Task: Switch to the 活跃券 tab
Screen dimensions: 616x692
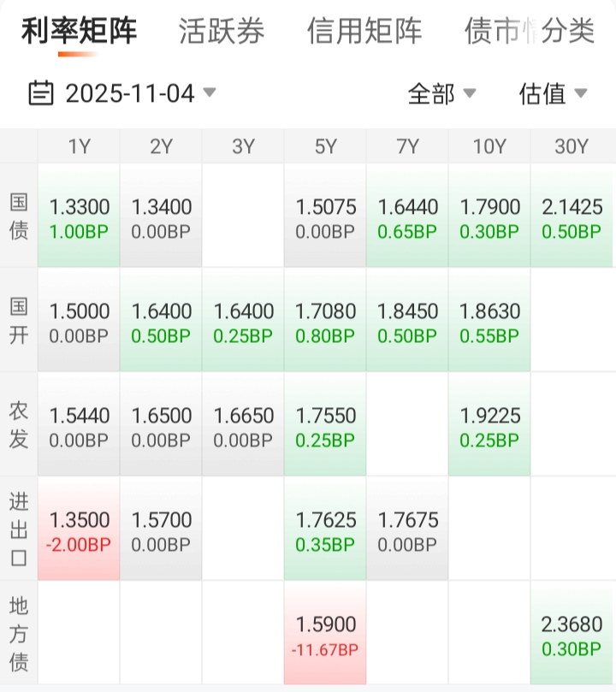Action: (222, 32)
